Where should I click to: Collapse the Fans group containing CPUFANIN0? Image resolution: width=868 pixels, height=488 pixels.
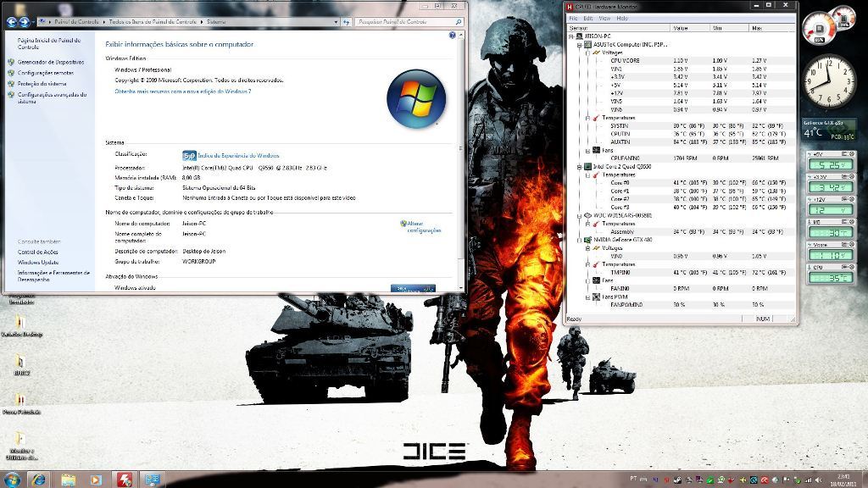(x=588, y=151)
